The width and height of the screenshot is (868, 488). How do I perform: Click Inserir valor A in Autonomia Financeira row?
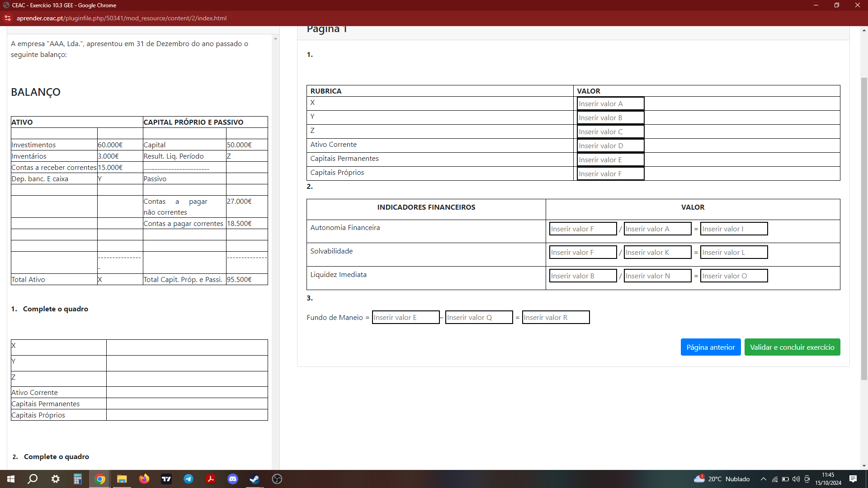657,229
